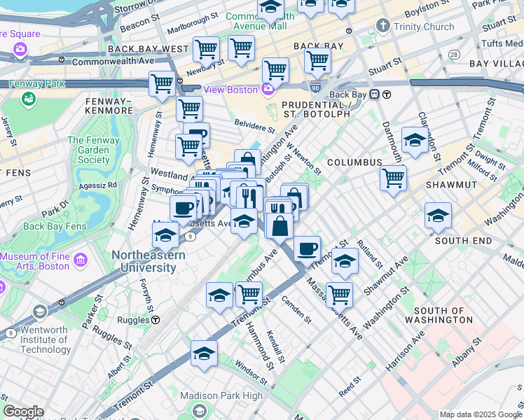
Task: Click the I-90 interstate shield
Action: tap(315, 87)
